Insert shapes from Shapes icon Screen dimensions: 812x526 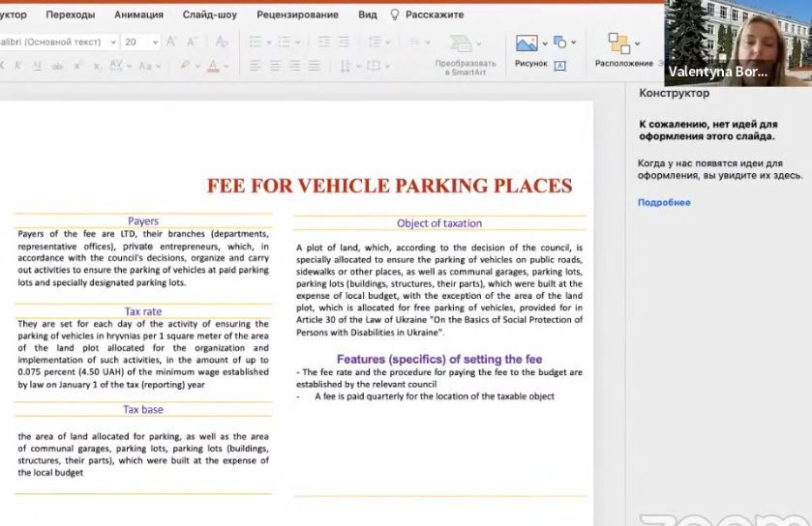(559, 42)
